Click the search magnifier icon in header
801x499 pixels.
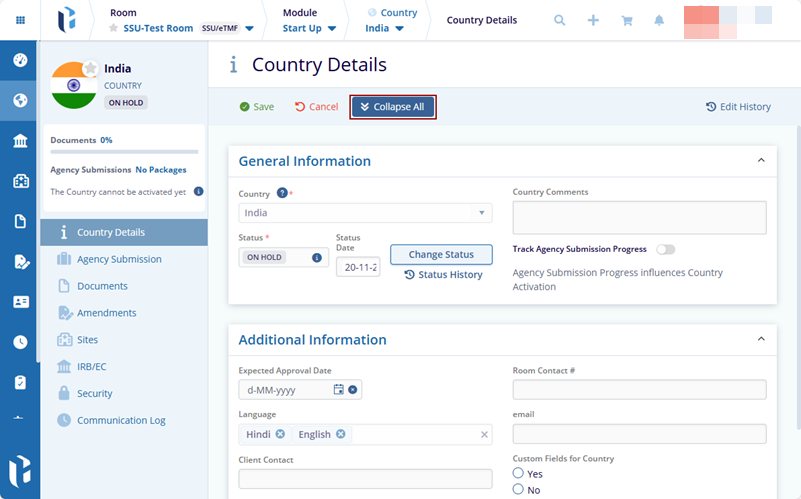pyautogui.click(x=559, y=20)
